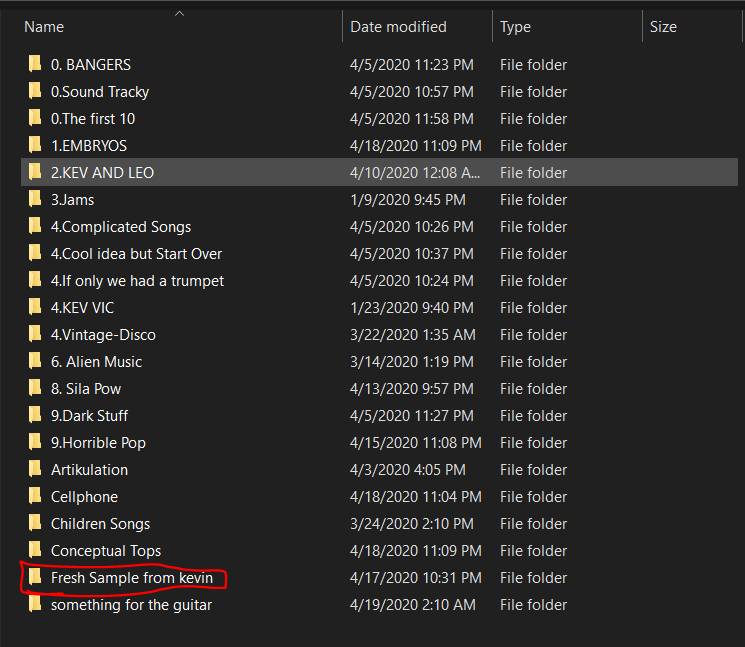Select the "0. BANGERS" folder name
745x647 pixels.
(91, 65)
